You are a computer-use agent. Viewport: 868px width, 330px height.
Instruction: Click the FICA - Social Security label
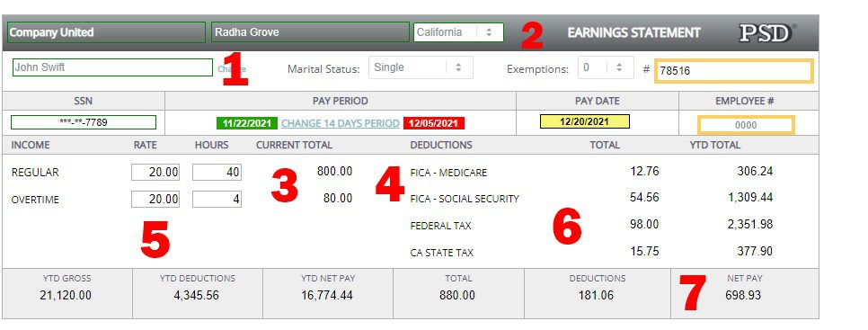click(x=465, y=199)
